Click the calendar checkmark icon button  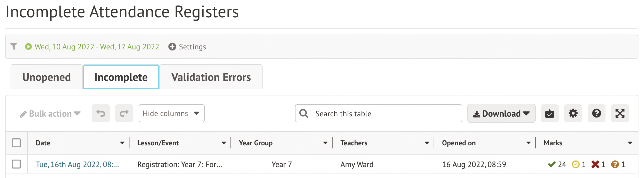[549, 113]
